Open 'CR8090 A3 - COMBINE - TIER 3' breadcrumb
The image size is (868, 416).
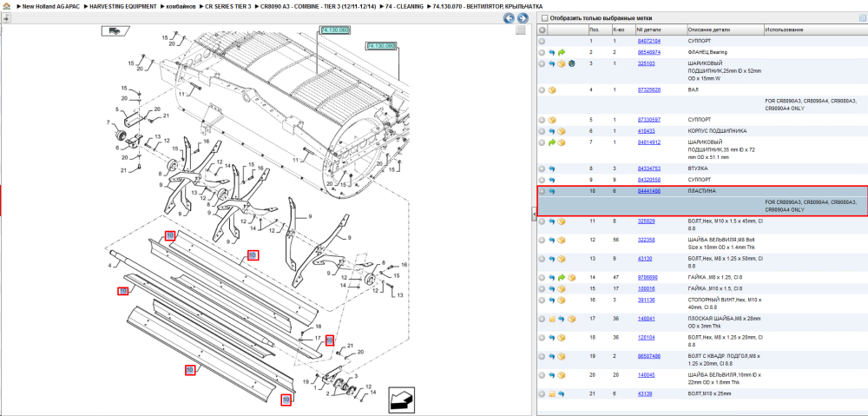coord(317,5)
